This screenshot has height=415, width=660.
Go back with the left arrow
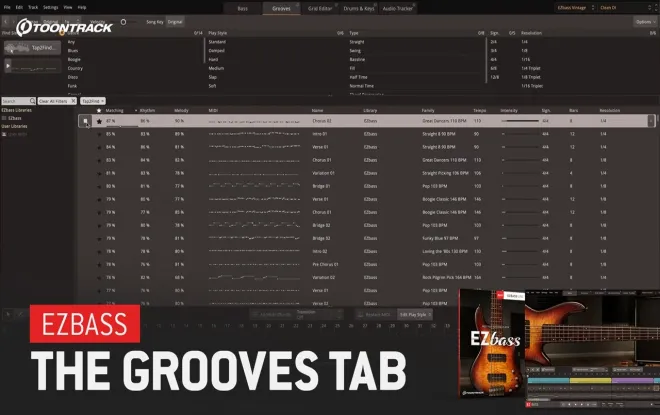pyautogui.click(x=5, y=21)
